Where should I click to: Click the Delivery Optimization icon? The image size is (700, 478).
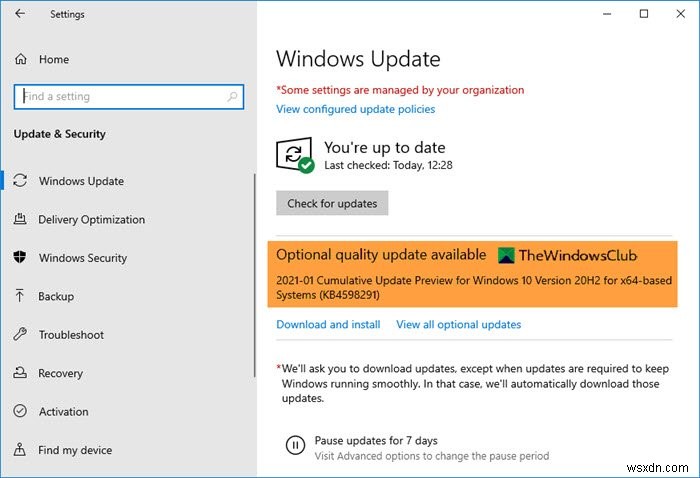tap(20, 219)
